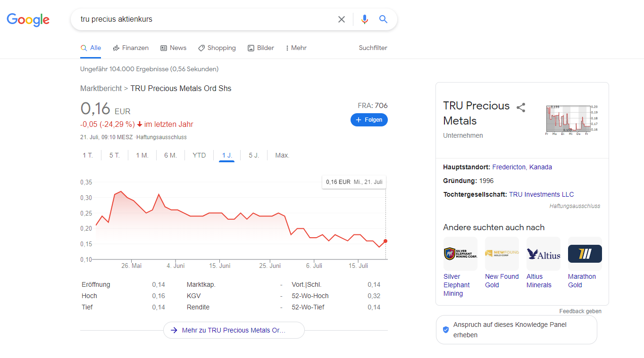Open the Mehr search options menu

[x=296, y=48]
